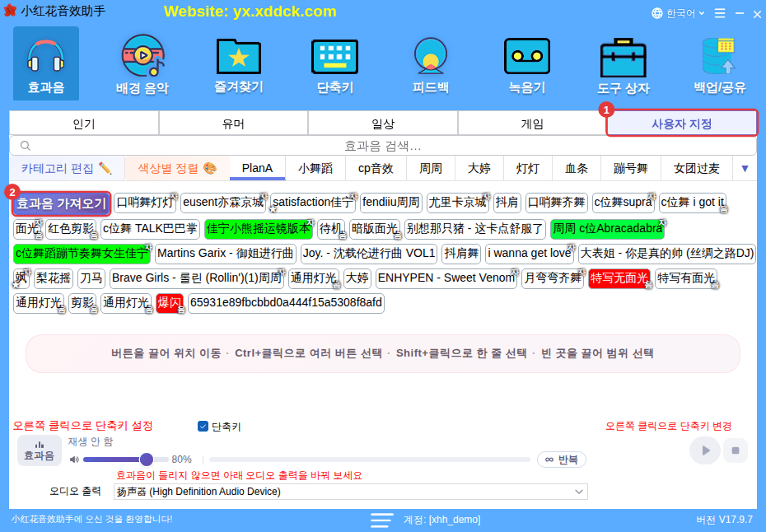Open the 배경 음악 background music icon
Screen dimensions: 766x532
[x=142, y=63]
